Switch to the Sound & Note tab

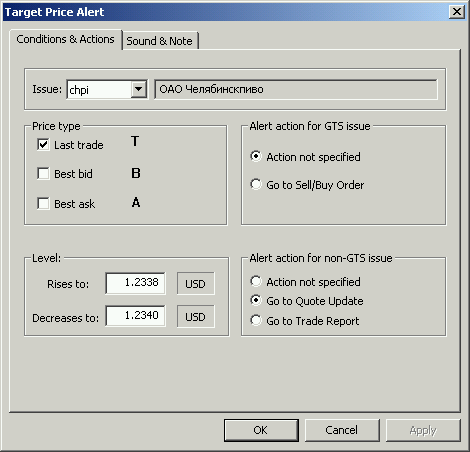pyautogui.click(x=159, y=41)
